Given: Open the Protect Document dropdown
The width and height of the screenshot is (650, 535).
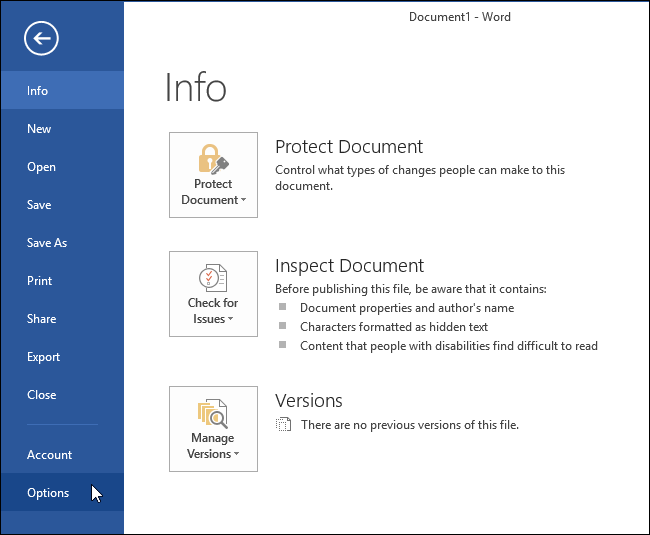Looking at the screenshot, I should [x=213, y=192].
